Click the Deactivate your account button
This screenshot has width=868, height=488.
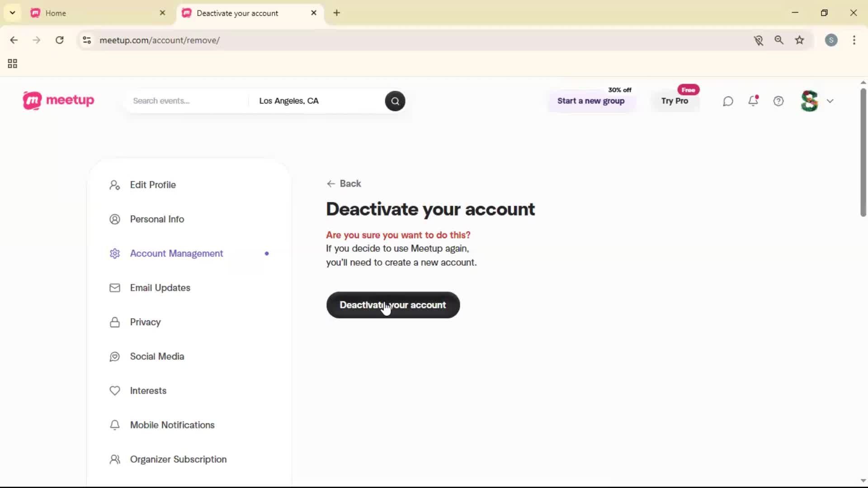(393, 305)
